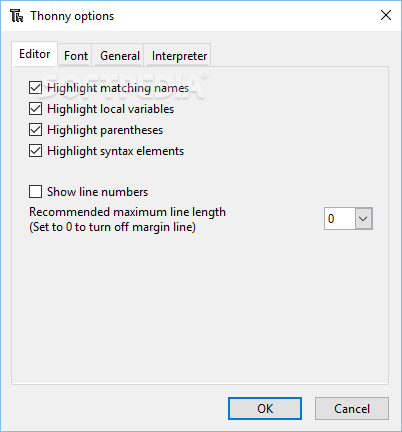Click the 'Set to 0 to turn off margin line' hint
The height and width of the screenshot is (432, 402).
click(x=112, y=227)
